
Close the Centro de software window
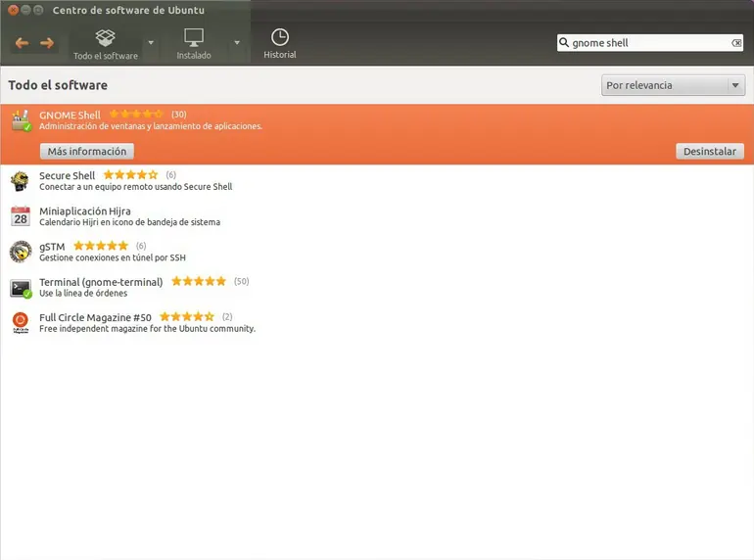point(14,10)
